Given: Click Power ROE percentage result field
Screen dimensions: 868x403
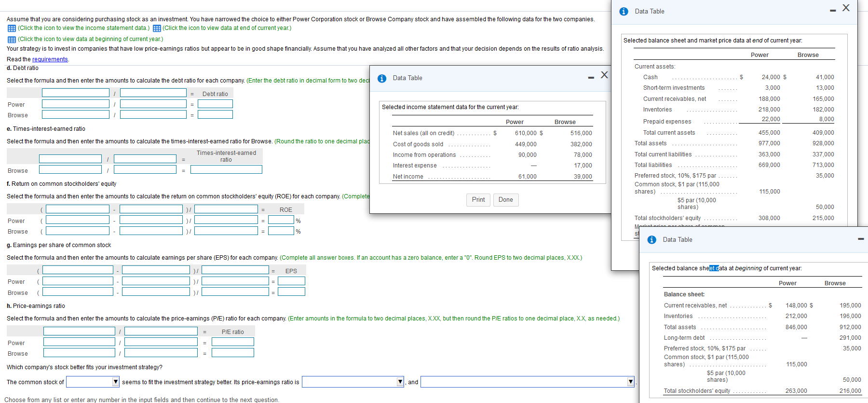Looking at the screenshot, I should [x=281, y=220].
